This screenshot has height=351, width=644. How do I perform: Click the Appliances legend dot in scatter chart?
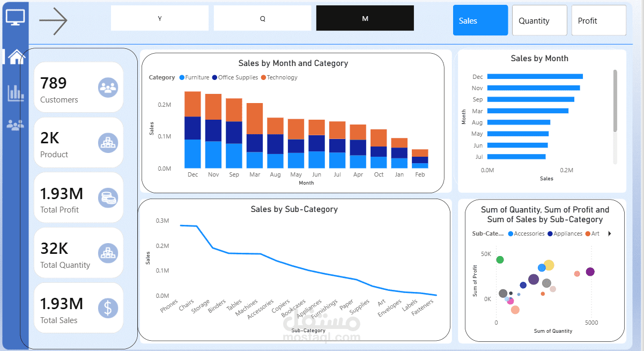click(x=550, y=234)
